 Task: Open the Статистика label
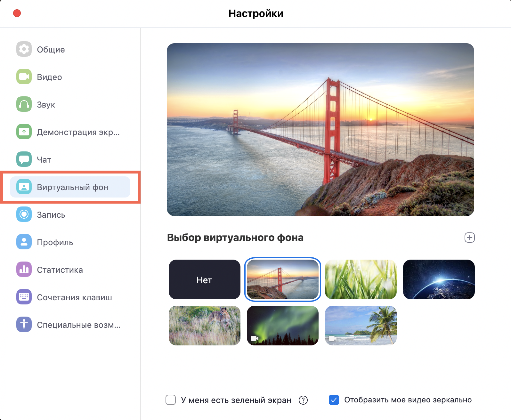tap(60, 270)
